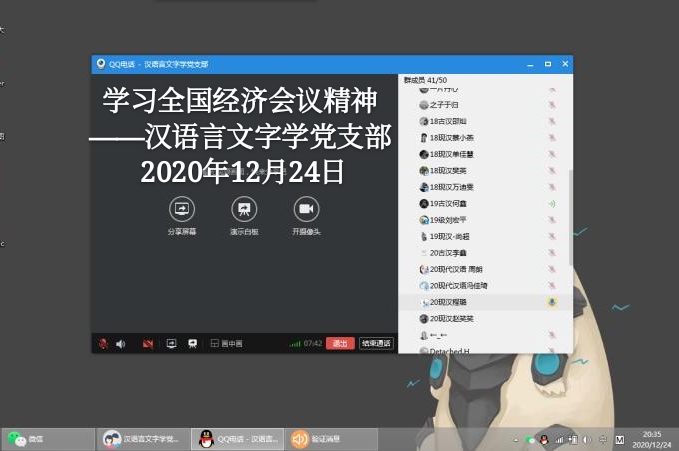Click the small screen share icon in bottom bar
This screenshot has width=679, height=451.
(171, 343)
